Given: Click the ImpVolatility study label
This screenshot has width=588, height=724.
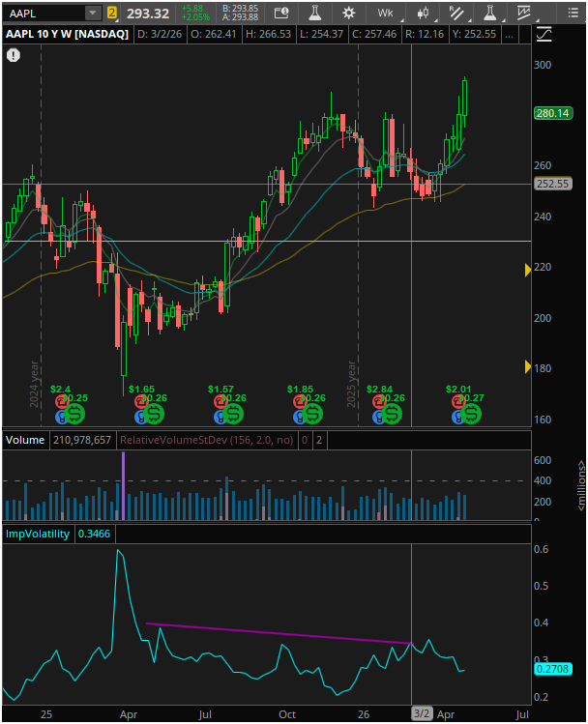Looking at the screenshot, I should [38, 534].
